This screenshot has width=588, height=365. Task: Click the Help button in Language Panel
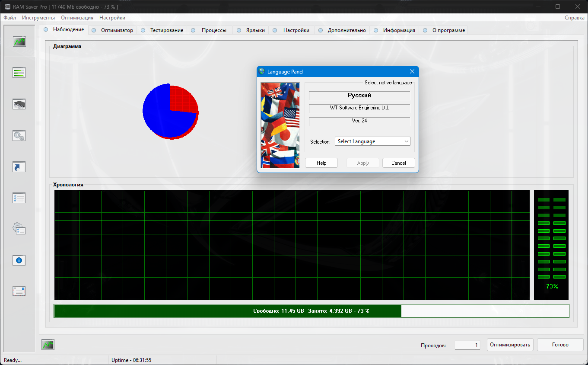click(321, 163)
